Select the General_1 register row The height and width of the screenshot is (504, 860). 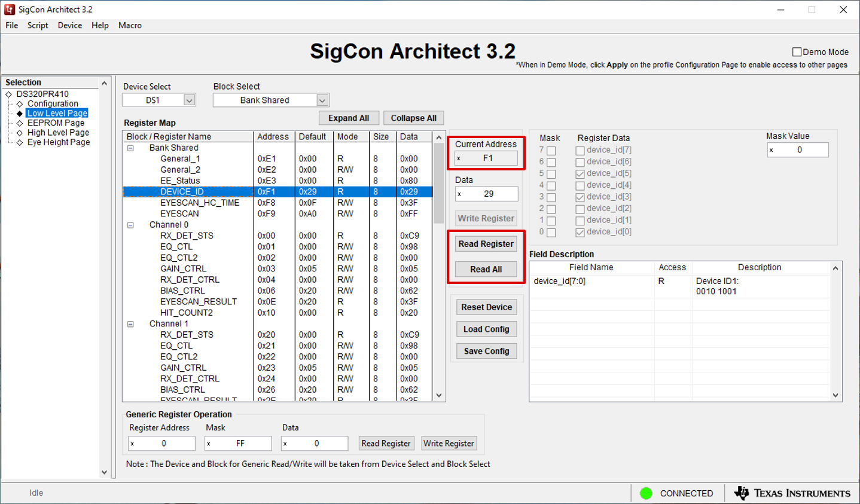pyautogui.click(x=277, y=159)
